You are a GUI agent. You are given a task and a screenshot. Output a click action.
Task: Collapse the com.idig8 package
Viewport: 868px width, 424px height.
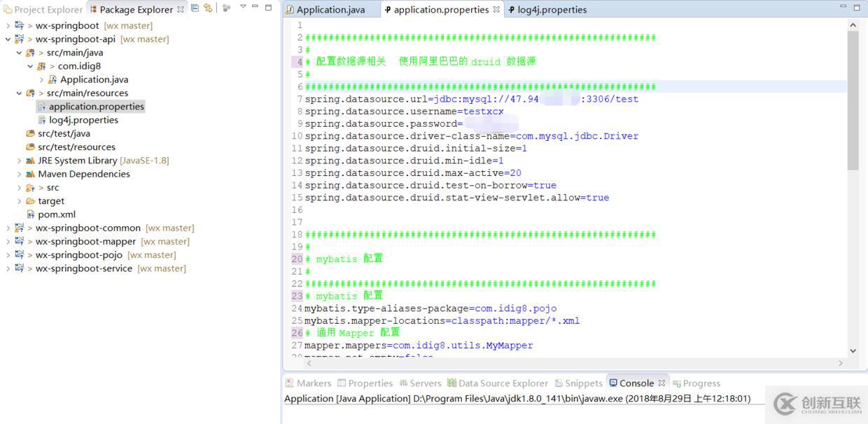click(x=30, y=66)
